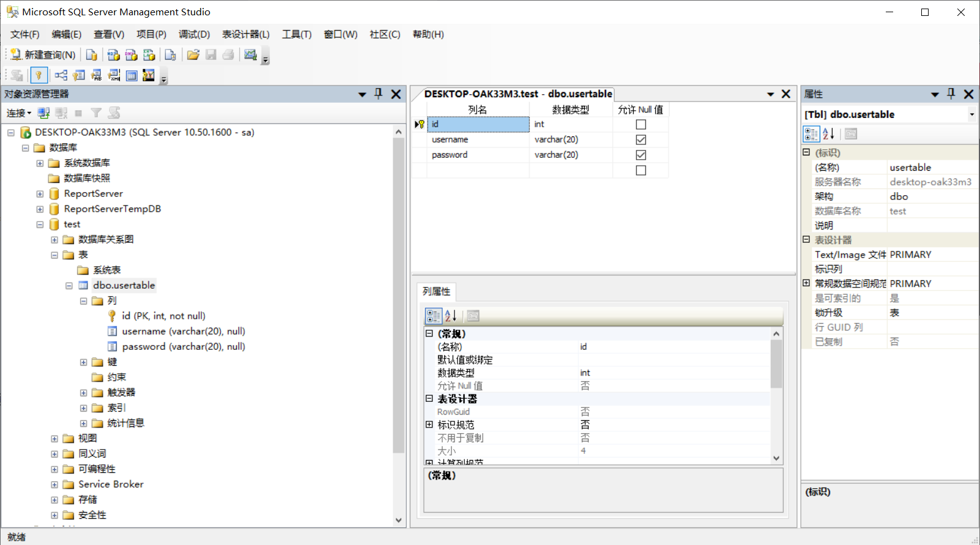Open the Manage Fulltext Index icon

pyautogui.click(x=97, y=75)
